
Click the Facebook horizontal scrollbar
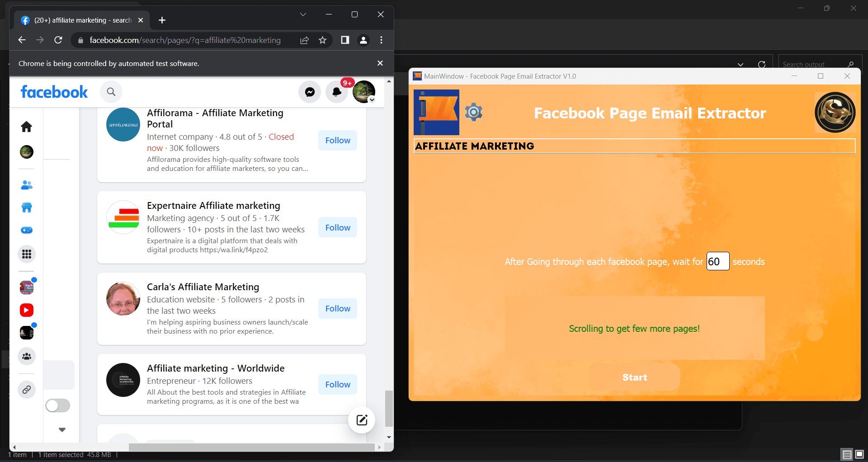251,447
